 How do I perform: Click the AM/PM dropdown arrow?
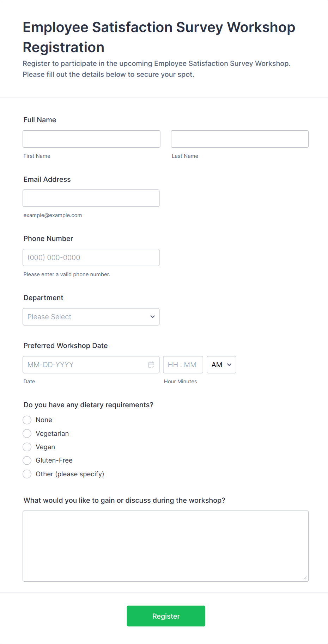(x=229, y=365)
